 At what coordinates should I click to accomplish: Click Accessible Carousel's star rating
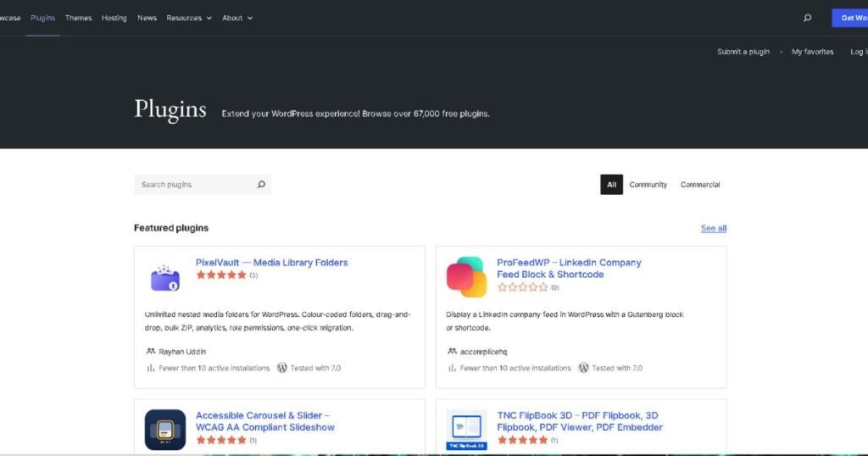click(221, 440)
